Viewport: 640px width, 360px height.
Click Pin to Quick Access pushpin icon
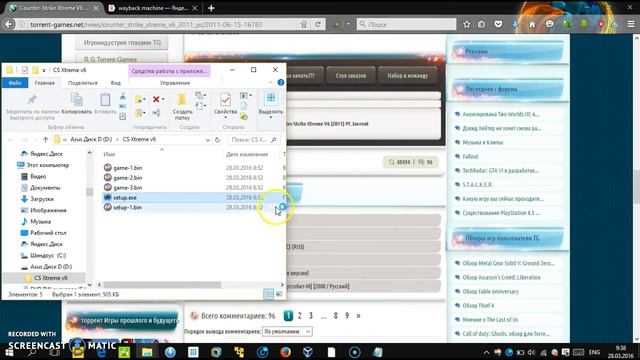[32, 99]
